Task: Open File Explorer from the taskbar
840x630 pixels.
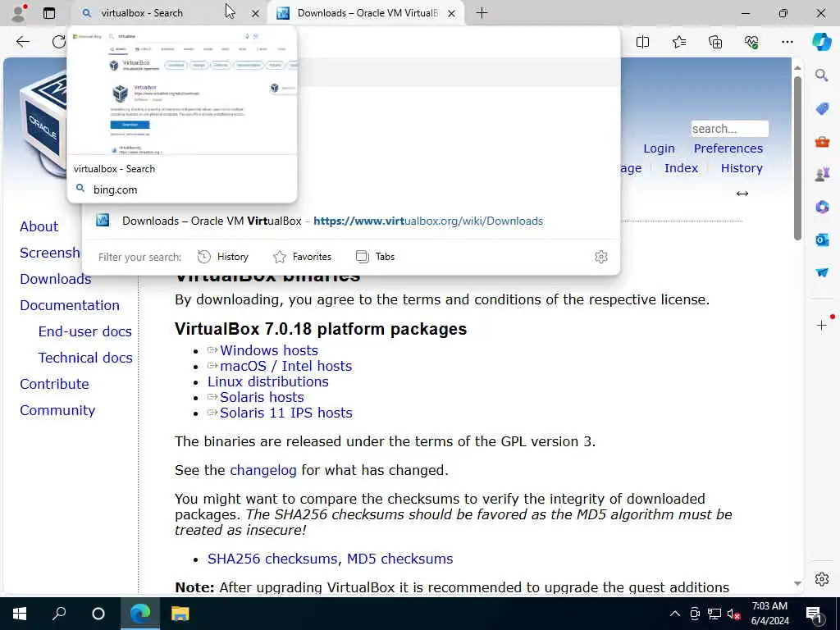Action: coord(180,614)
